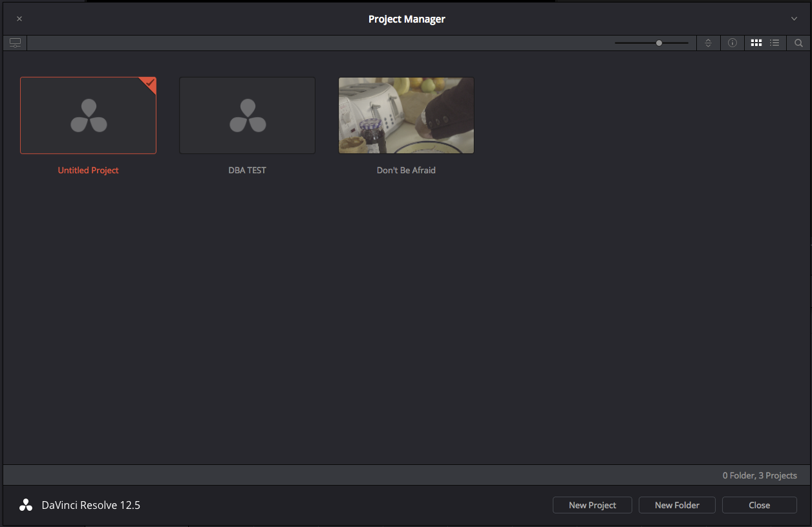Open the project search magnifier

pyautogui.click(x=798, y=43)
